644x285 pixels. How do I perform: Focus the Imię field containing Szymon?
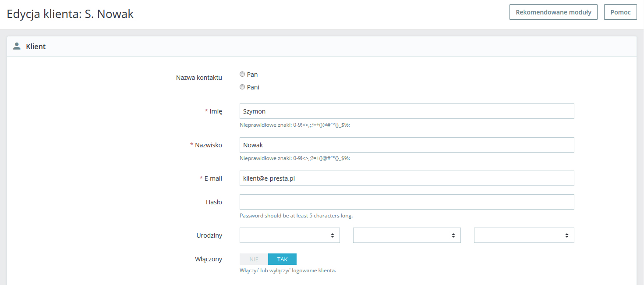point(407,111)
